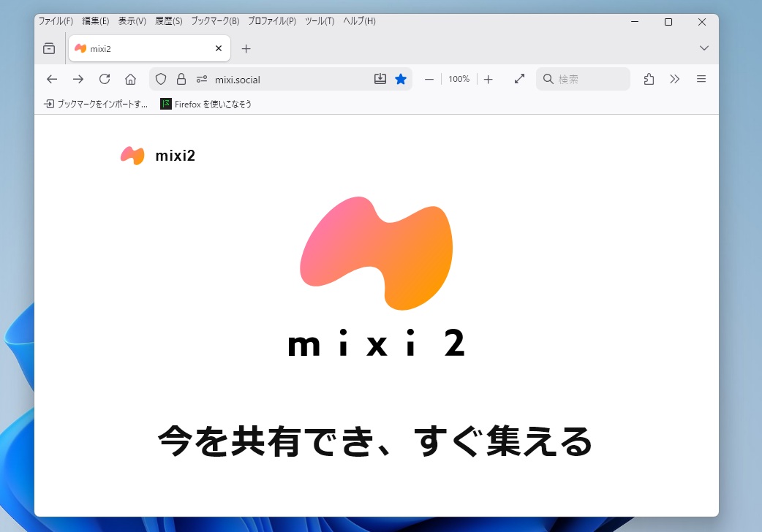The width and height of the screenshot is (762, 532).
Task: Open the site permissions icon in address bar
Action: pyautogui.click(x=202, y=79)
